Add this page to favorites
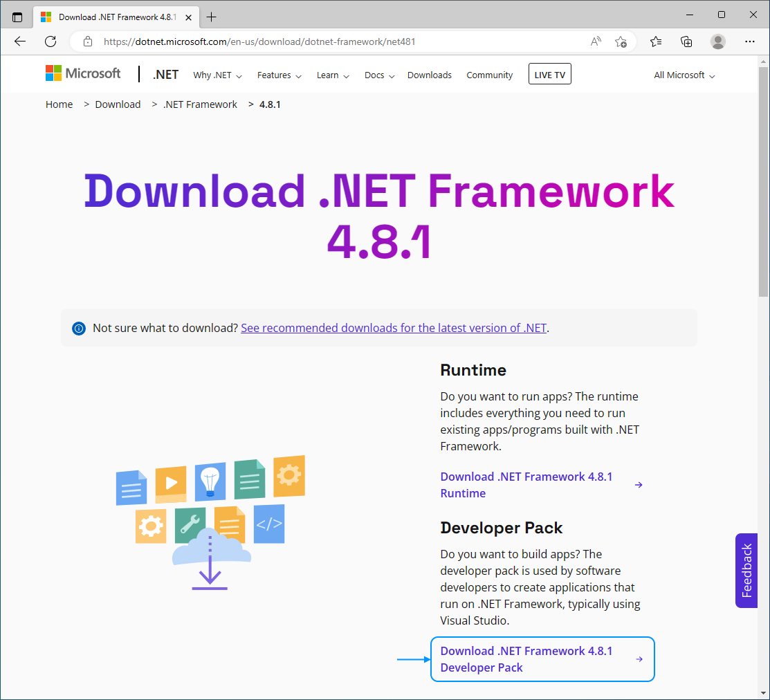 pos(621,42)
